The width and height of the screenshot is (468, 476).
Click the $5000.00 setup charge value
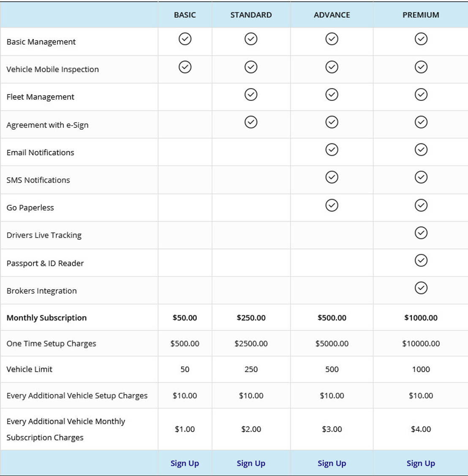coord(332,343)
